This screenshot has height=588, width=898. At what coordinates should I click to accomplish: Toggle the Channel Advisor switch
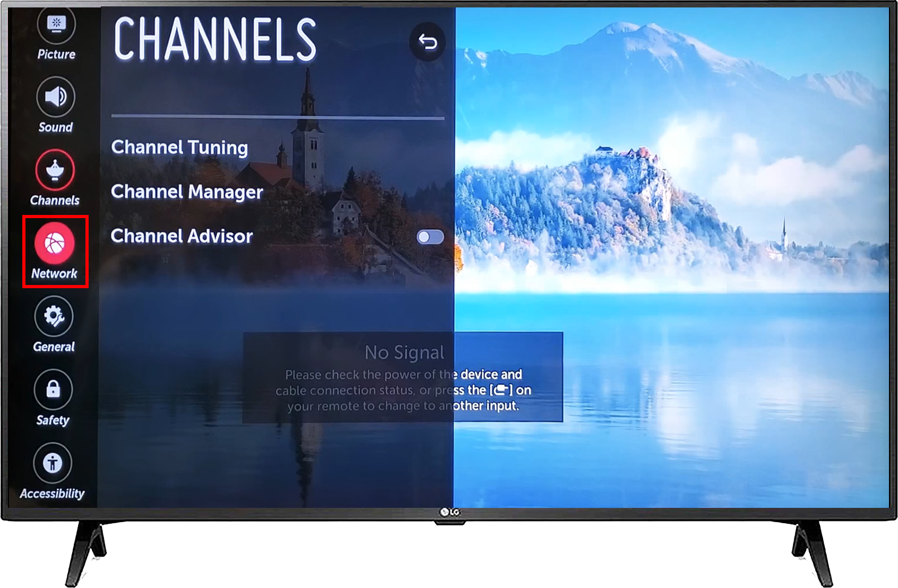(x=430, y=237)
